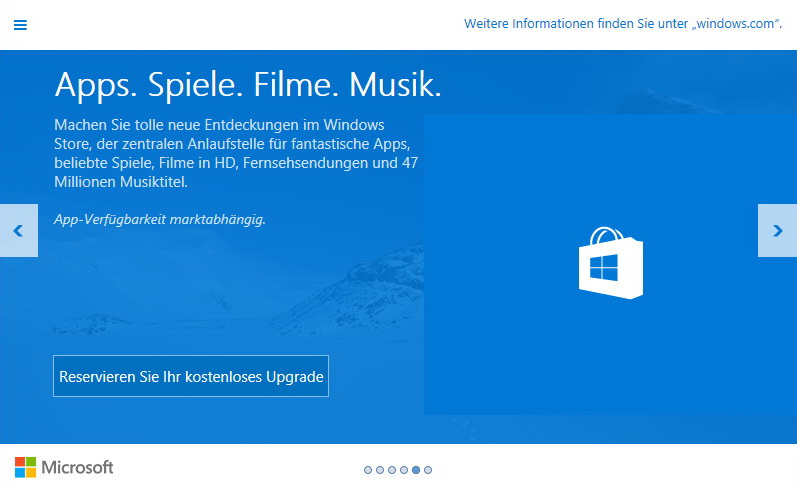Screen dimensions: 797x487
Task: Open the windows.com information link
Action: [x=623, y=23]
